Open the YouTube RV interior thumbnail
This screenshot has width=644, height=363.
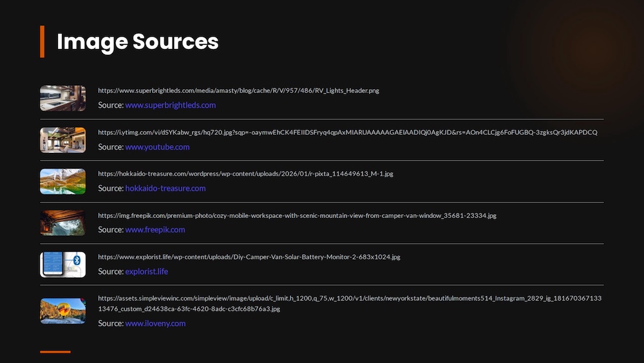[x=62, y=140]
